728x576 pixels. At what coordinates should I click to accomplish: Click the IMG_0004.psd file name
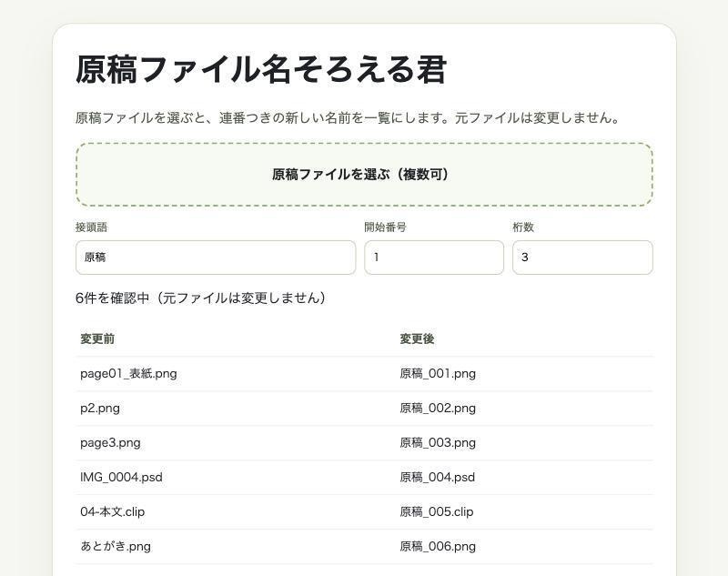[121, 477]
